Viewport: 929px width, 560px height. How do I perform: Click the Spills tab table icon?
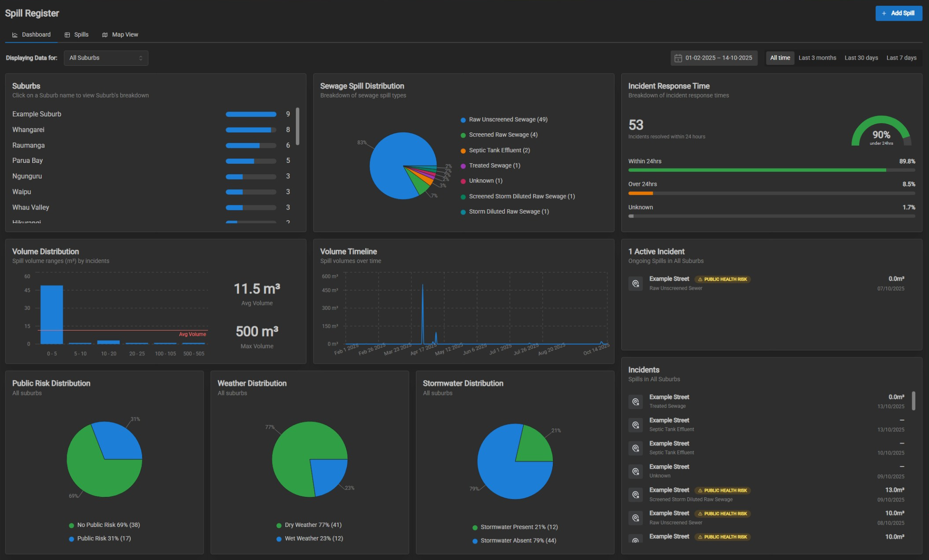(67, 35)
